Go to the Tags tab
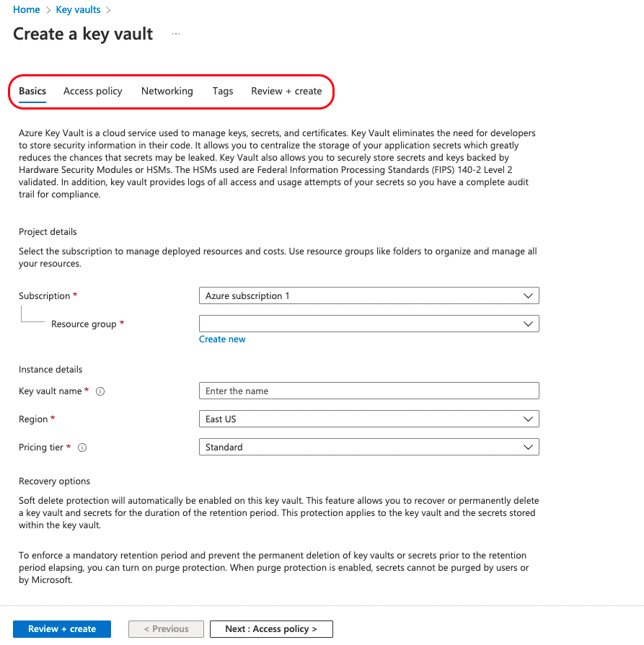This screenshot has width=644, height=645. point(223,91)
